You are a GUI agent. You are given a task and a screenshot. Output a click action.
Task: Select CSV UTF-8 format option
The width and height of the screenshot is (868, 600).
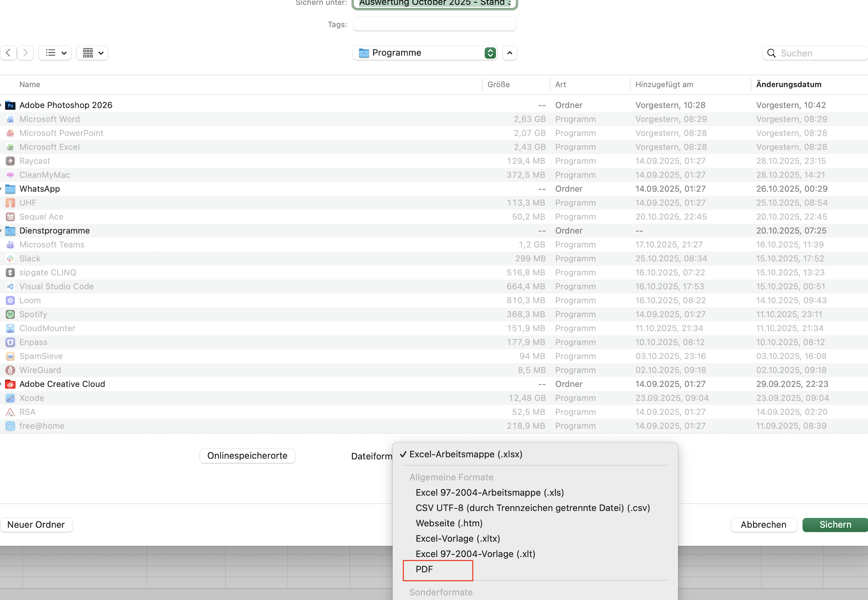(532, 508)
